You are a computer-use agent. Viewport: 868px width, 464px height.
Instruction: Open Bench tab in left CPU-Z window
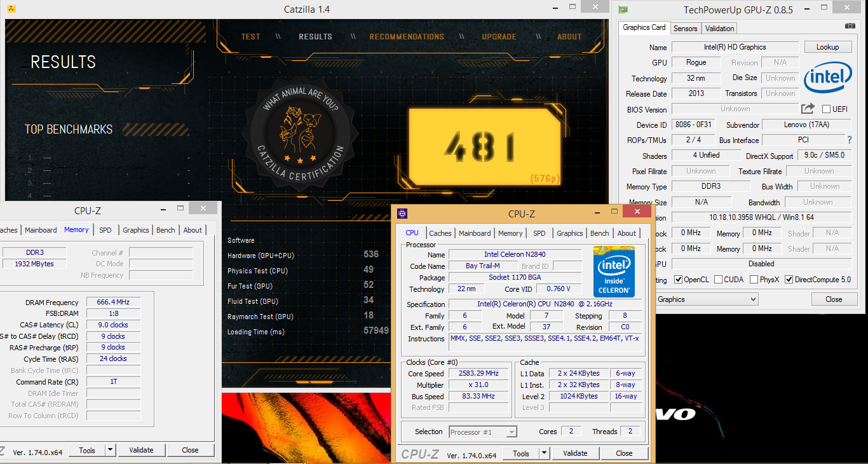coord(166,230)
